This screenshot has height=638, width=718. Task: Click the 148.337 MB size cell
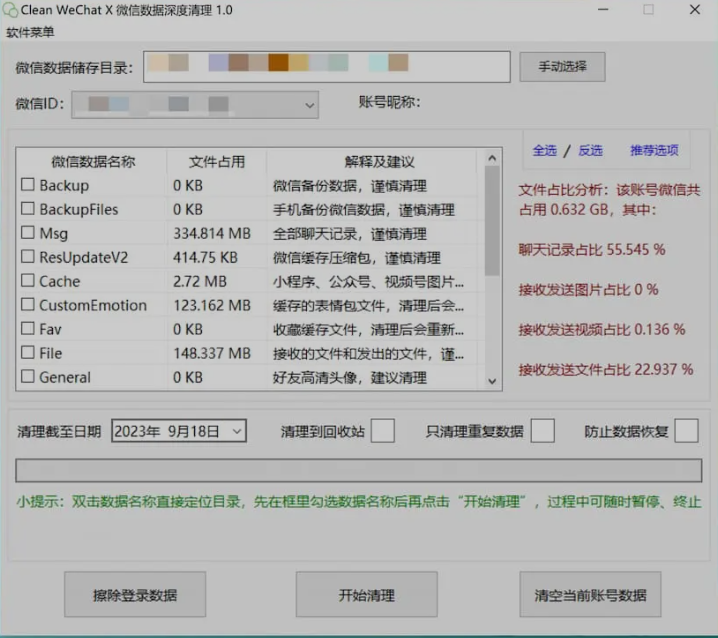[x=212, y=353]
